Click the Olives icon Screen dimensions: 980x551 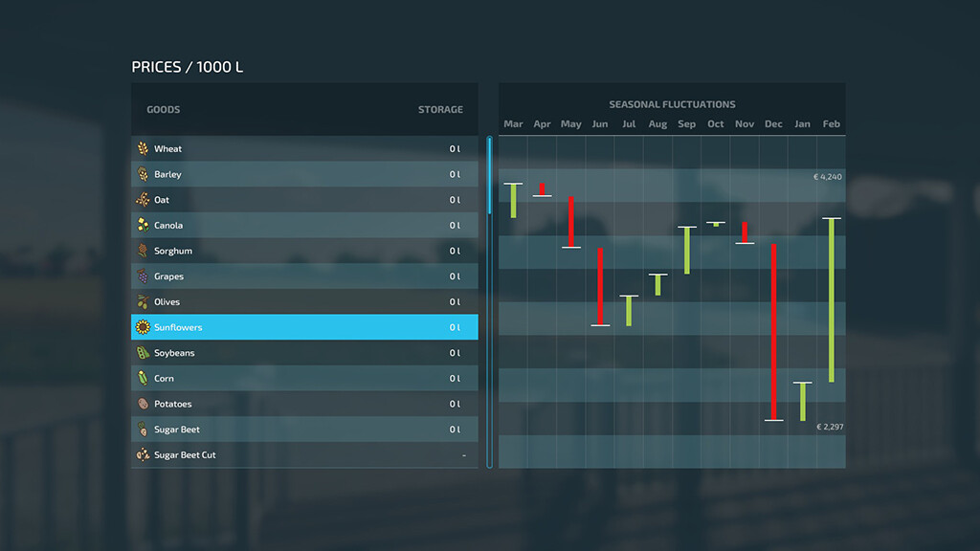click(x=143, y=302)
